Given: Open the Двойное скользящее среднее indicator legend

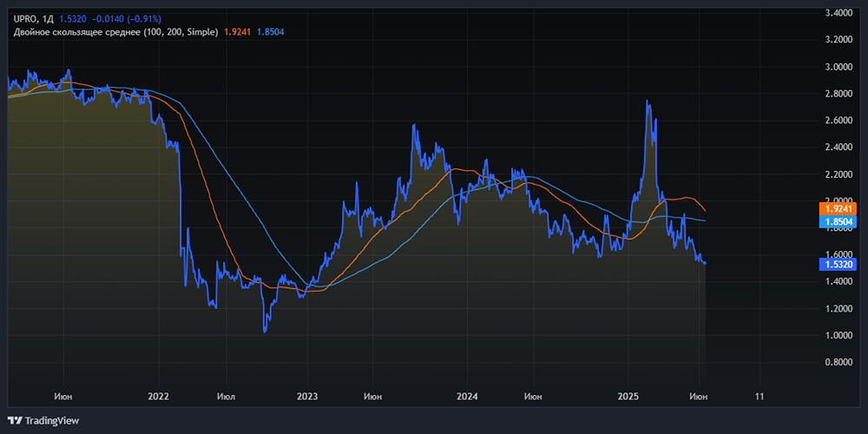Looking at the screenshot, I should pos(116,32).
